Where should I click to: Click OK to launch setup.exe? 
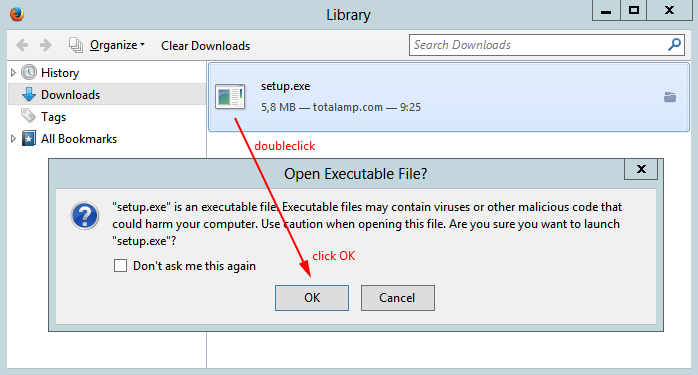(312, 298)
